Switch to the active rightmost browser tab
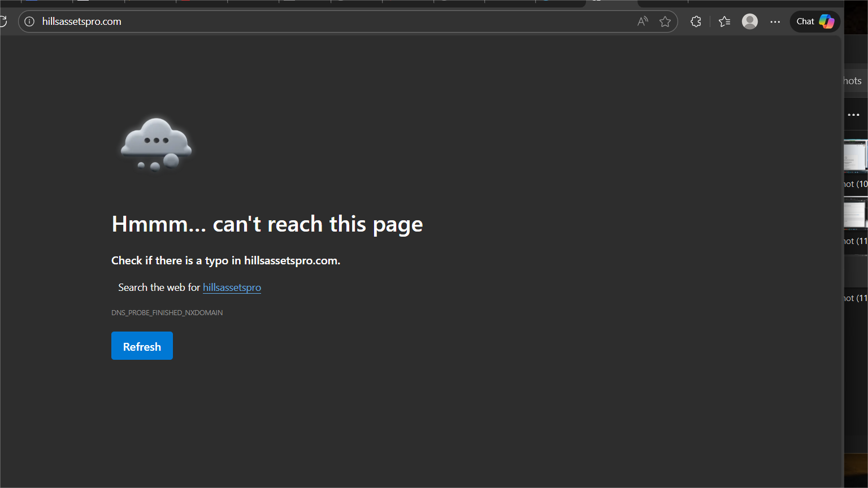The width and height of the screenshot is (868, 488). pos(611,3)
